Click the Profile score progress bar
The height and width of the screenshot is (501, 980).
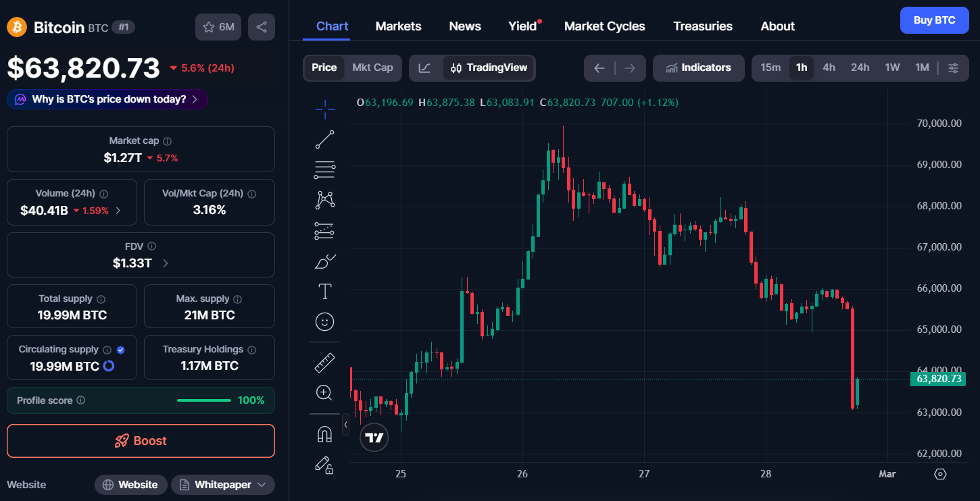point(204,400)
